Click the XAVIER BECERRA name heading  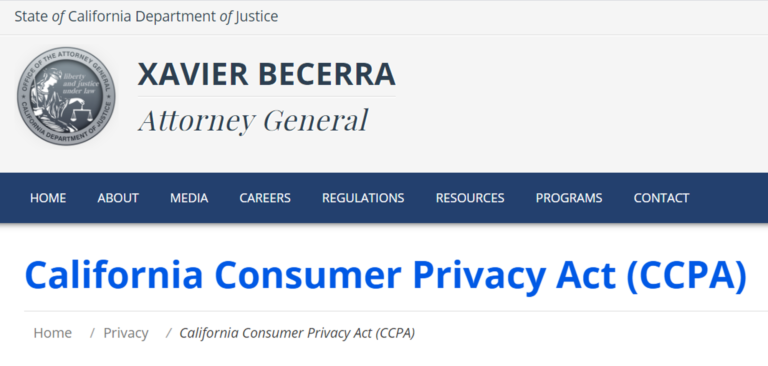pos(266,74)
